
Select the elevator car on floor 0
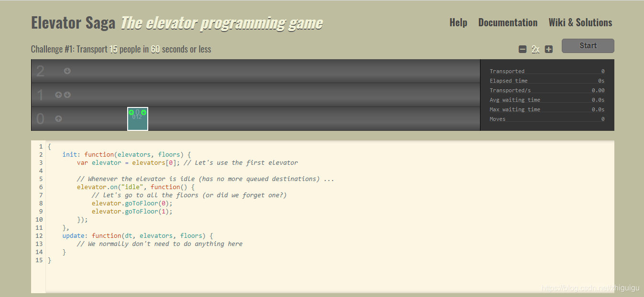[x=138, y=119]
